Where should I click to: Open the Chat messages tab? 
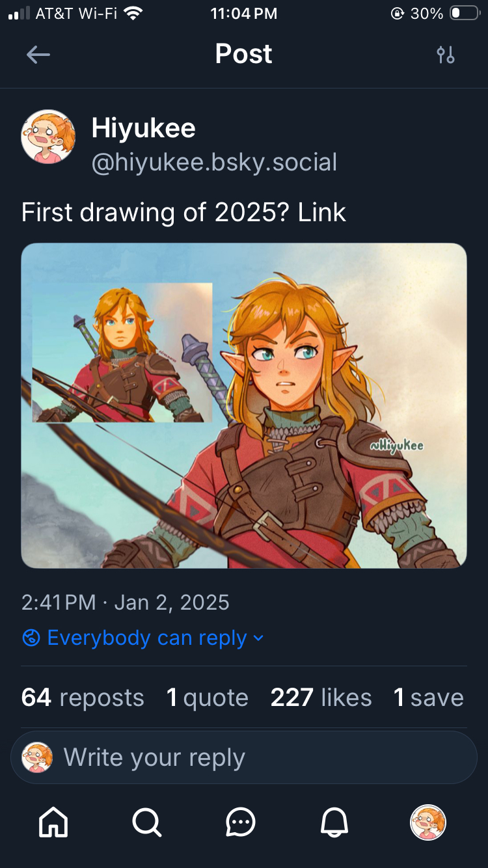pos(241,823)
